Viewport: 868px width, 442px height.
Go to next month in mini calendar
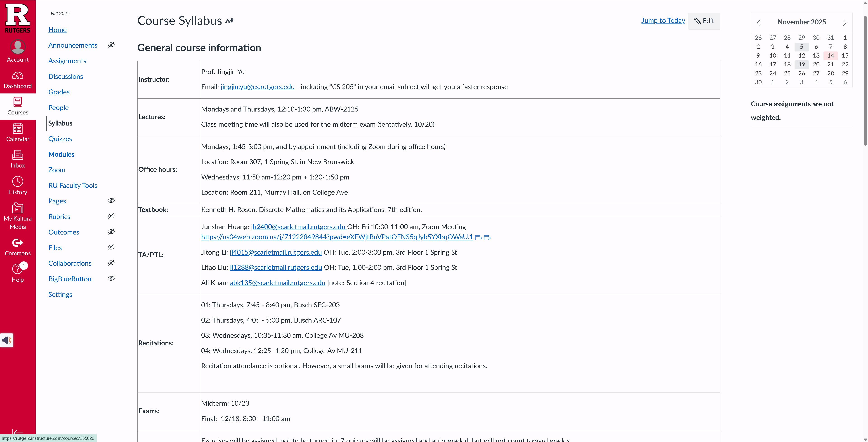pyautogui.click(x=844, y=23)
